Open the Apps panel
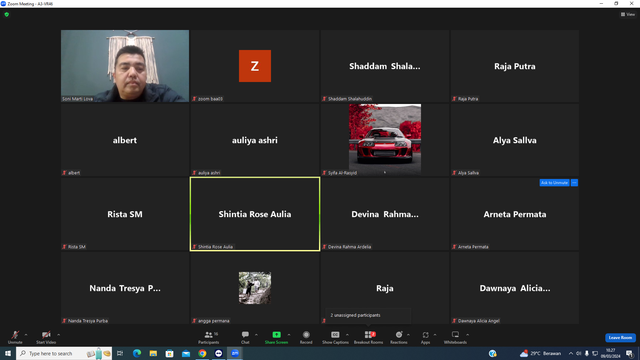 pyautogui.click(x=425, y=337)
